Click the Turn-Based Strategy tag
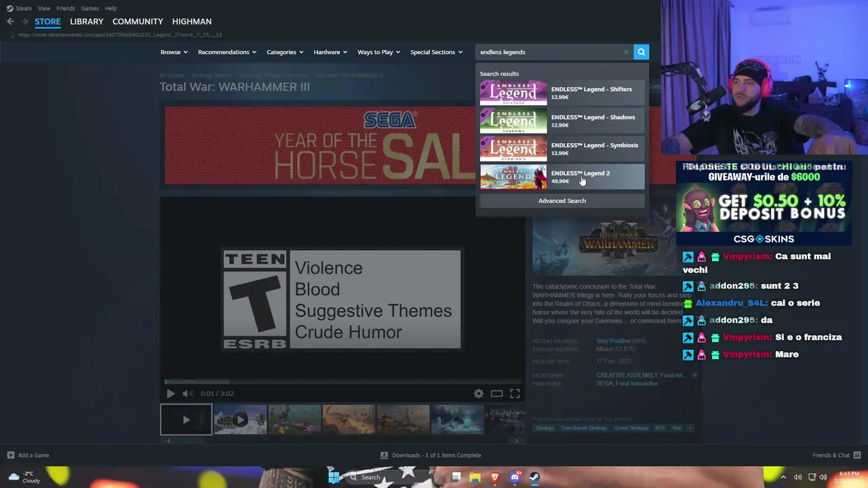This screenshot has height=488, width=868. pos(584,428)
